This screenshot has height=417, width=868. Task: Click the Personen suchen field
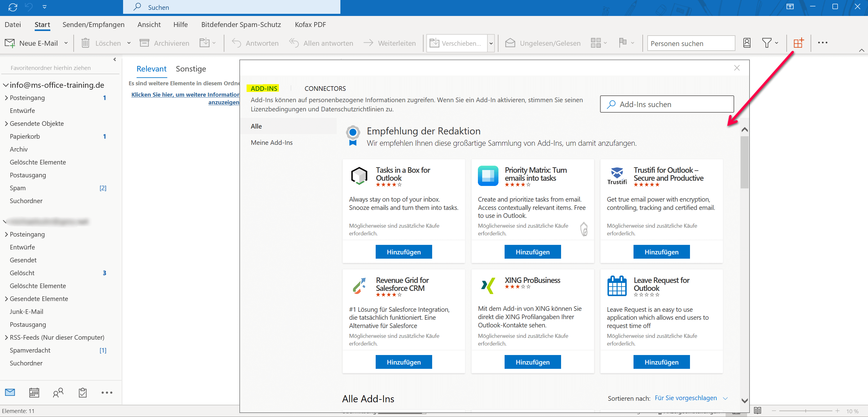click(691, 44)
